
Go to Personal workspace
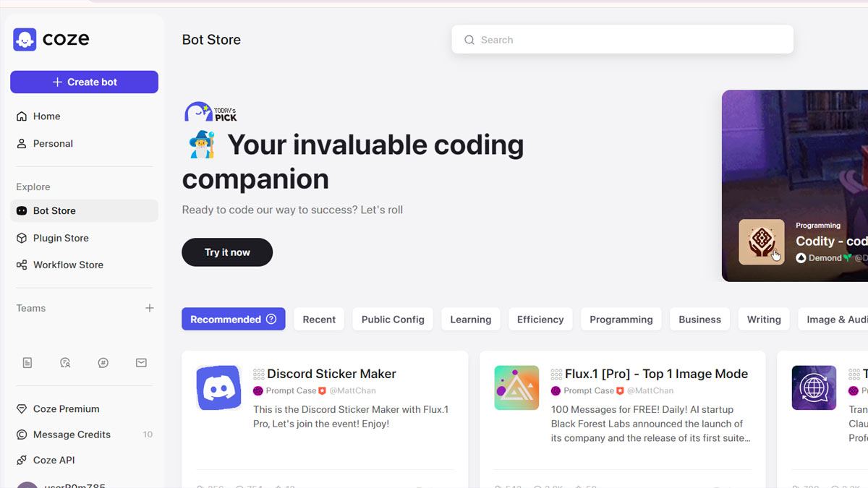[x=84, y=143]
